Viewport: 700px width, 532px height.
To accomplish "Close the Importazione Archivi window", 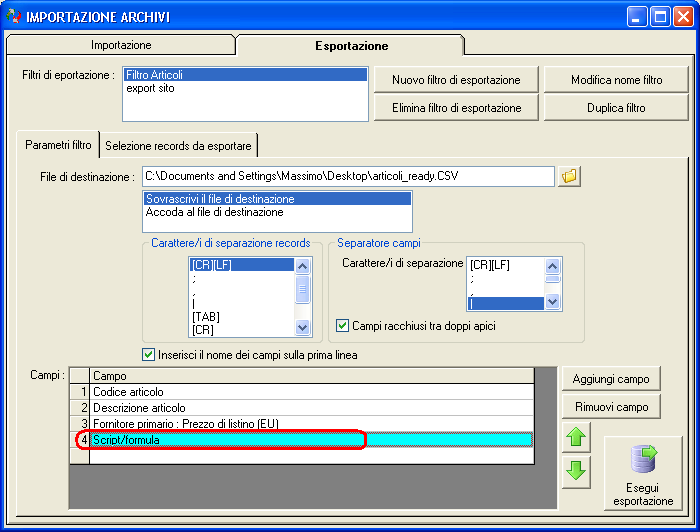I will (683, 17).
